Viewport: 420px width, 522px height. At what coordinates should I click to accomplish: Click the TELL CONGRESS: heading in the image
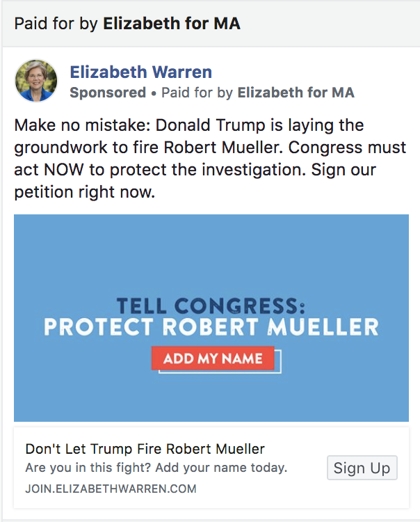pyautogui.click(x=211, y=306)
